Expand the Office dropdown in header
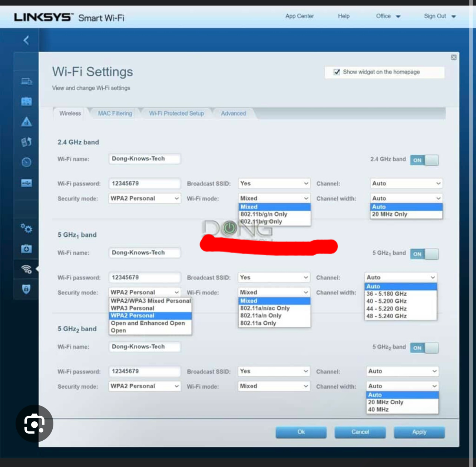This screenshot has height=467, width=476. [x=388, y=16]
